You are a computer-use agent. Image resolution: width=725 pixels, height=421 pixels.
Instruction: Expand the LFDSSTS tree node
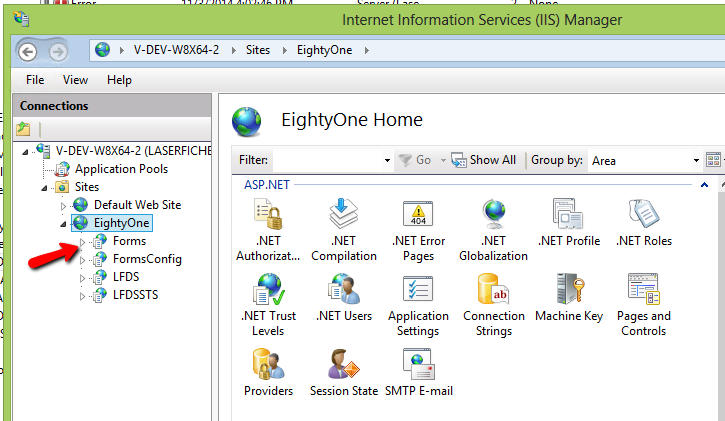pyautogui.click(x=82, y=296)
